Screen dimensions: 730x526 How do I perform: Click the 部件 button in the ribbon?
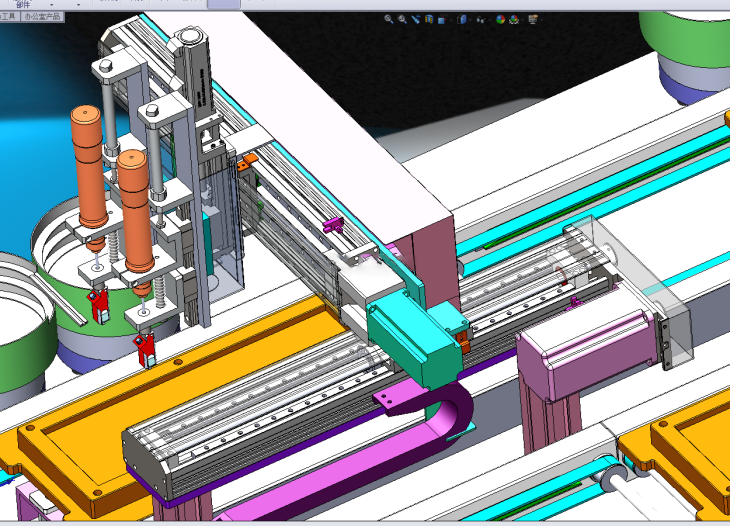(x=22, y=5)
